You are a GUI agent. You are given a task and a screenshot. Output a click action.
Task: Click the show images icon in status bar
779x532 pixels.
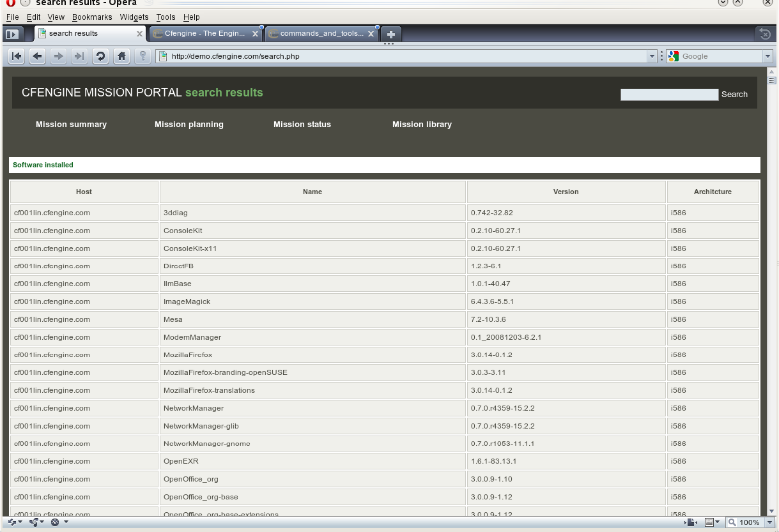(x=709, y=522)
